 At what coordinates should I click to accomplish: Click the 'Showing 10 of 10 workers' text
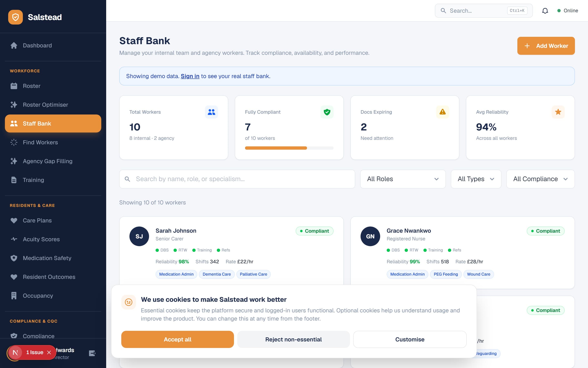point(152,202)
